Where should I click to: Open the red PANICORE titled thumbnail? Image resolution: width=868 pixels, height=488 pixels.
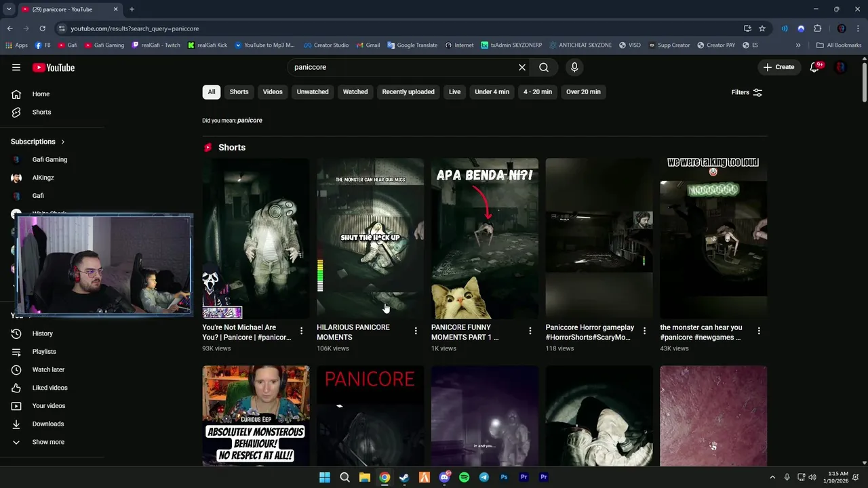(370, 415)
